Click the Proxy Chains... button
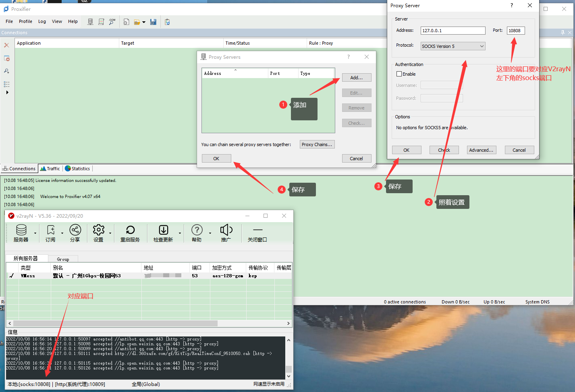 click(x=317, y=144)
